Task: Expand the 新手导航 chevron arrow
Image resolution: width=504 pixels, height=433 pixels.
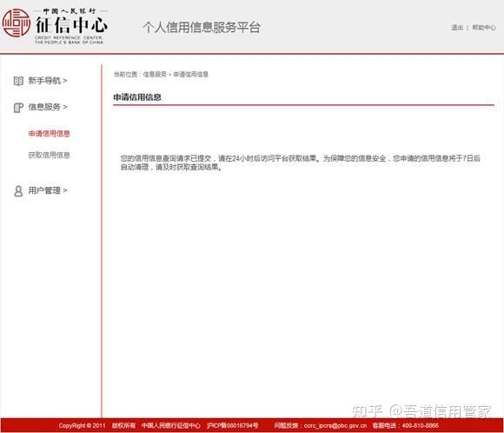Action: 65,80
